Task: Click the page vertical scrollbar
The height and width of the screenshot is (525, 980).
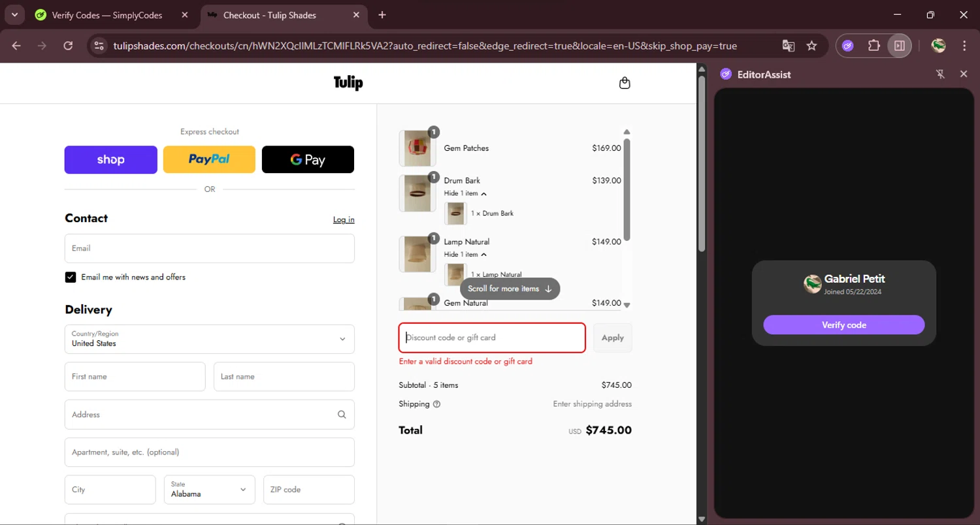Action: [x=702, y=163]
